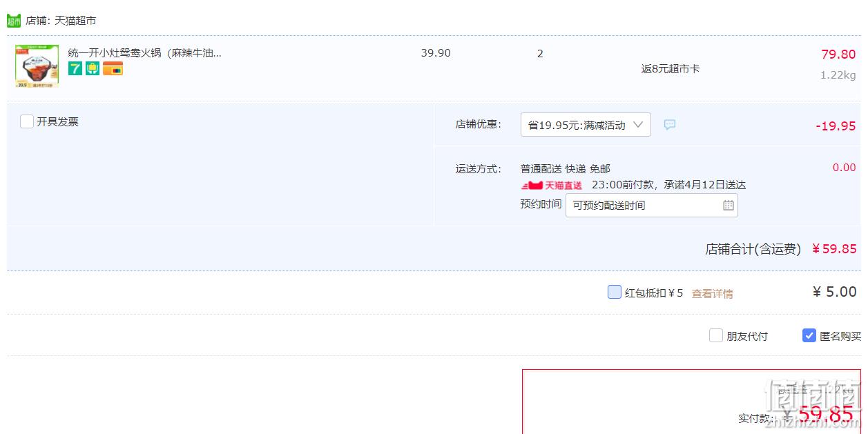
Task: Click the 7-day return badge icon
Action: click(75, 68)
